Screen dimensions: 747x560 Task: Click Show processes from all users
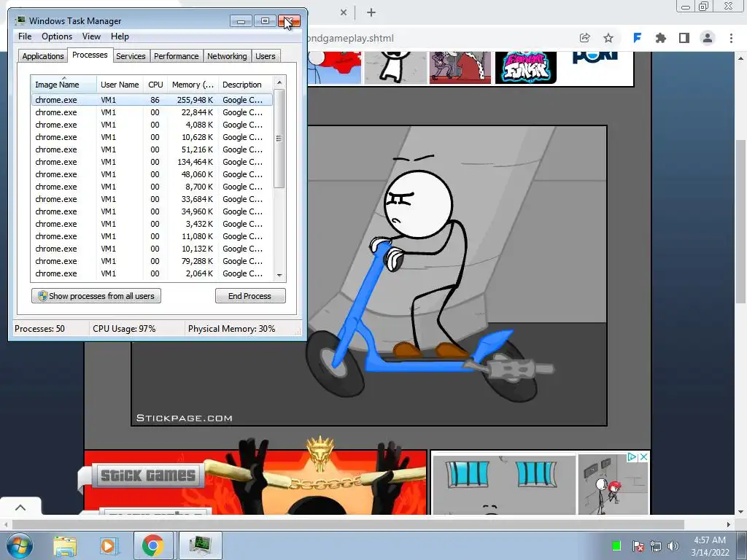point(96,296)
